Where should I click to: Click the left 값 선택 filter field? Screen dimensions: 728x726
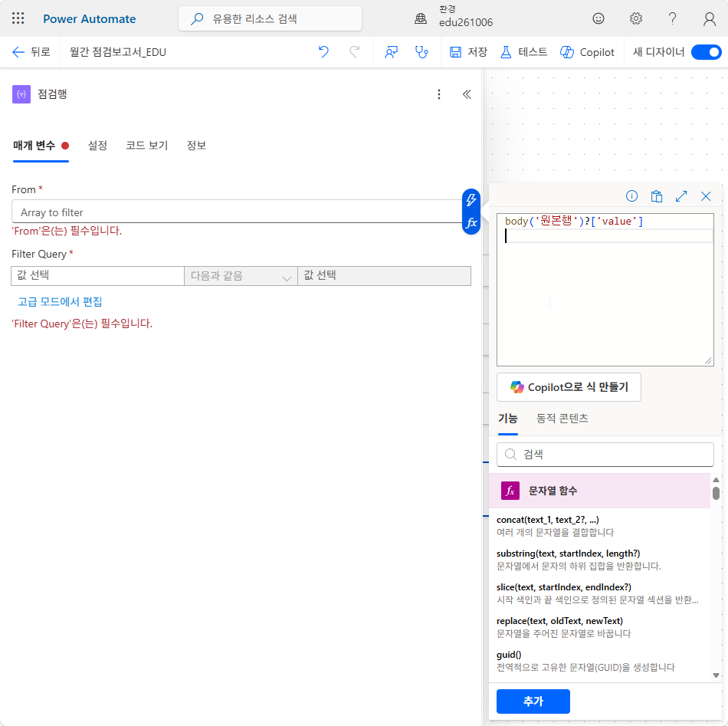[97, 275]
